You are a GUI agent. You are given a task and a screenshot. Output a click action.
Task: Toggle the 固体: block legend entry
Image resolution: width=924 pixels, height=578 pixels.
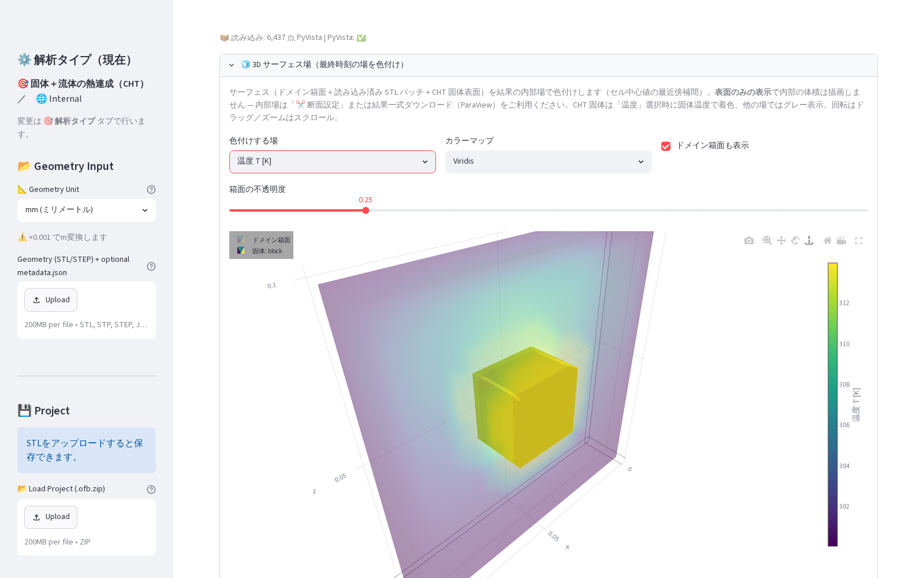coord(260,251)
